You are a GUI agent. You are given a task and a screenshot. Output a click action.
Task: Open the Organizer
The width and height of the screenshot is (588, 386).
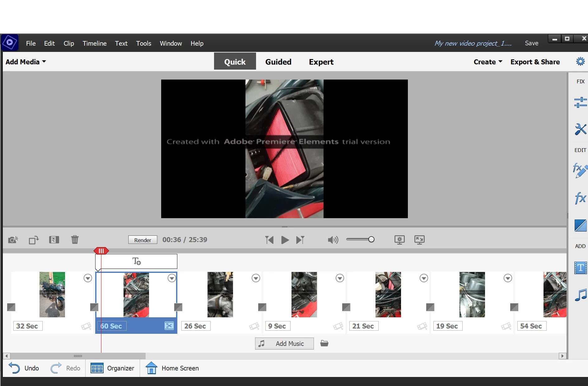click(112, 368)
